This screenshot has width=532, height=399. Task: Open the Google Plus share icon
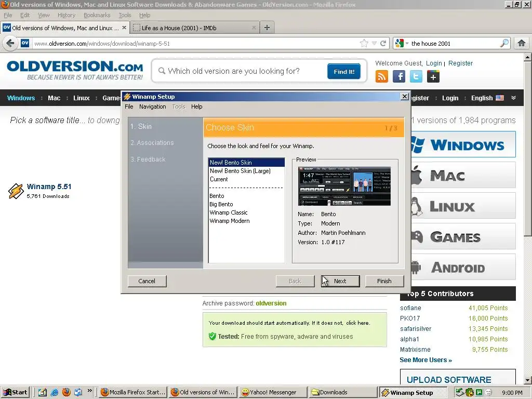tap(433, 77)
